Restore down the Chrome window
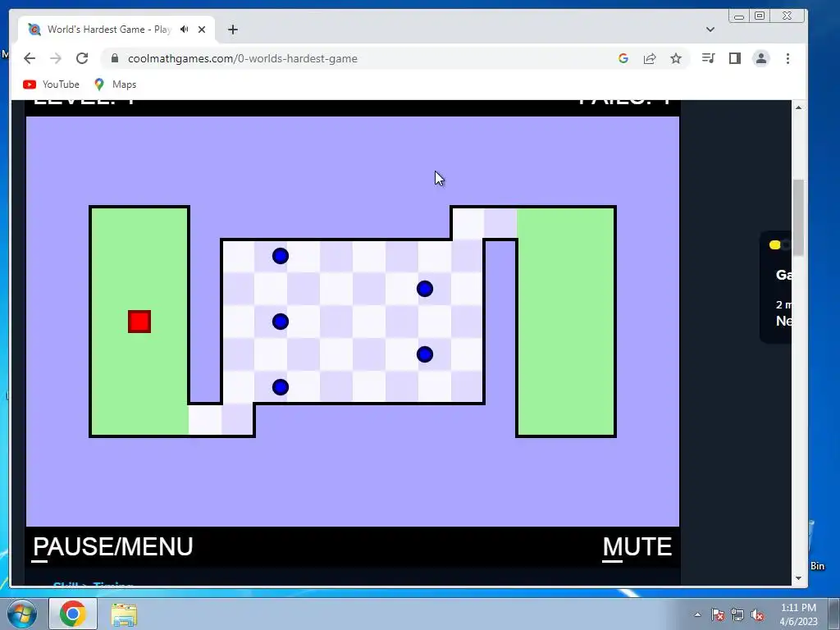Image resolution: width=840 pixels, height=630 pixels. click(x=760, y=16)
